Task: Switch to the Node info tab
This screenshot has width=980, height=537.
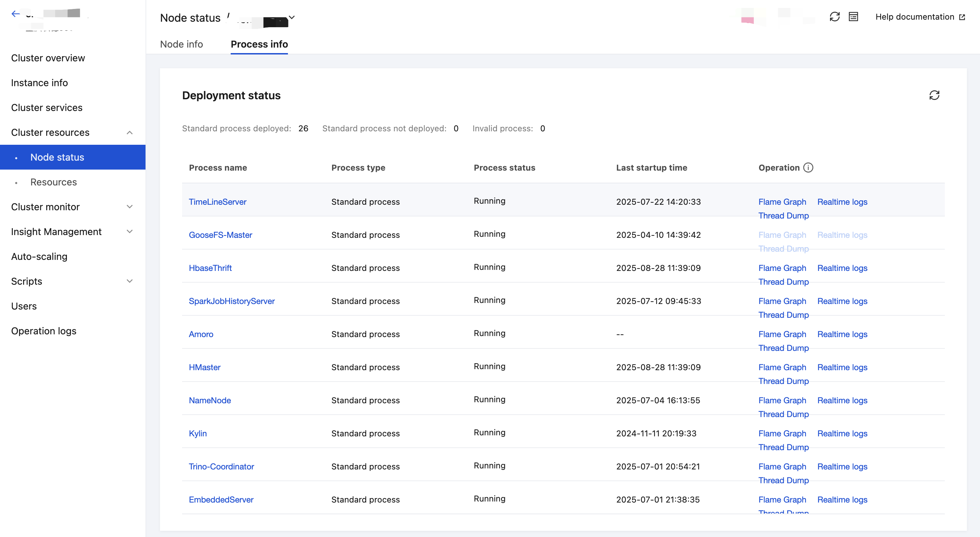Action: click(x=181, y=44)
